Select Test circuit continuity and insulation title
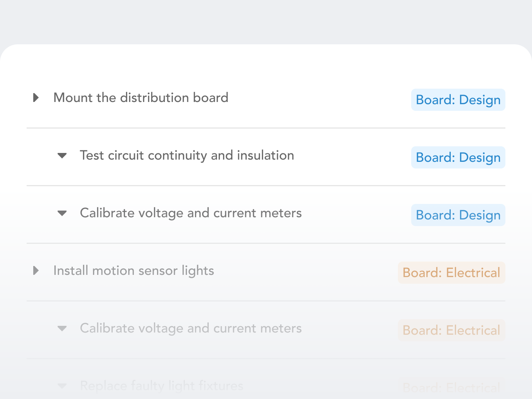Viewport: 532px width, 399px height. coord(187,156)
